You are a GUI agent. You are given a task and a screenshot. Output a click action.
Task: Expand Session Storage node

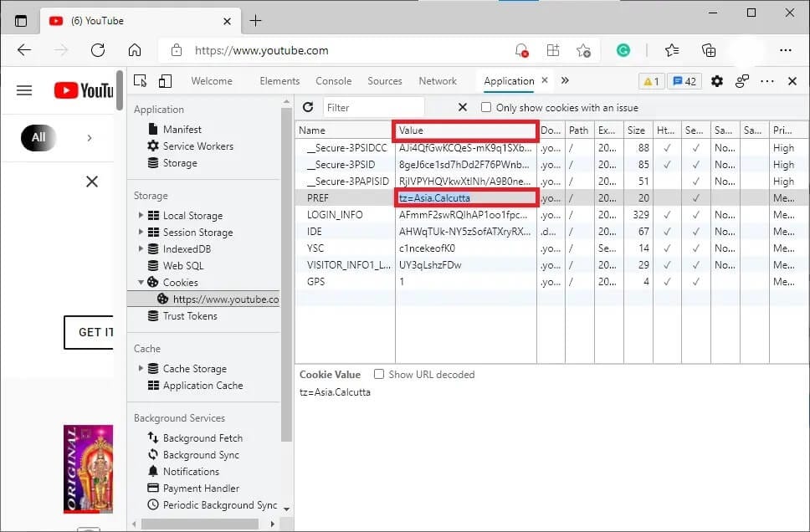141,232
